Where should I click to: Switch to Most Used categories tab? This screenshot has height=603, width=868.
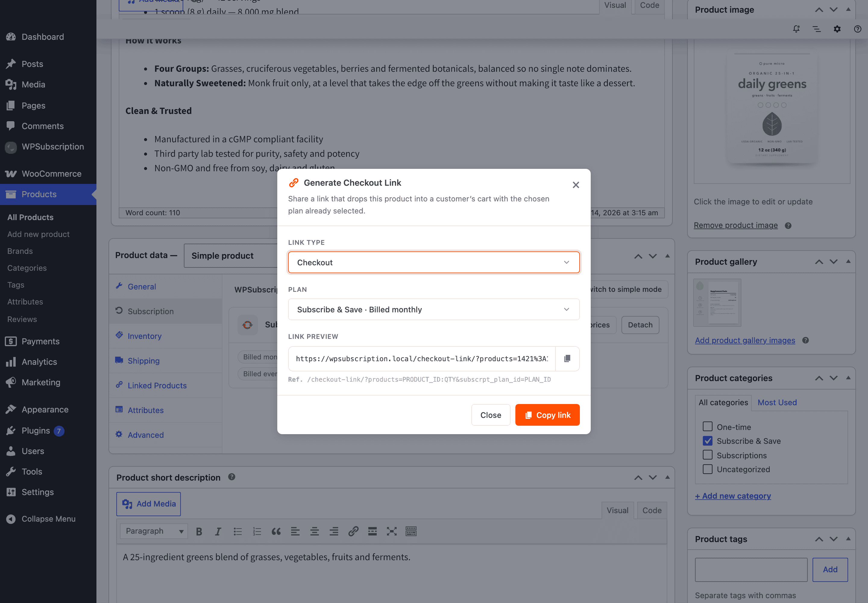point(777,403)
